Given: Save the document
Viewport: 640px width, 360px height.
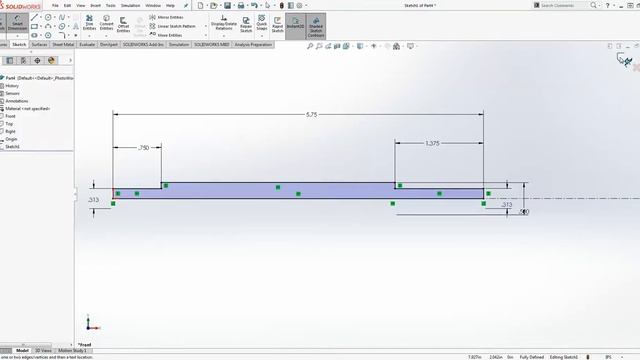Looking at the screenshot, I should click(x=227, y=6).
